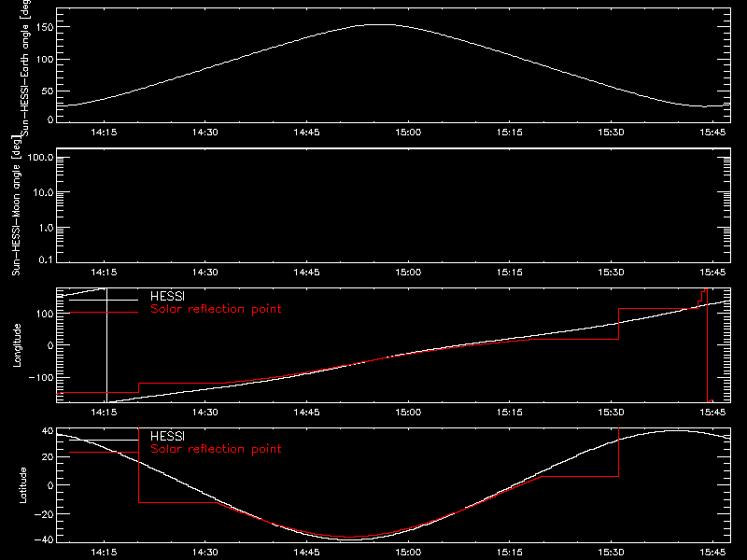Click the "0.1" tick on Moon angle axis
The image size is (747, 560).
point(46,259)
